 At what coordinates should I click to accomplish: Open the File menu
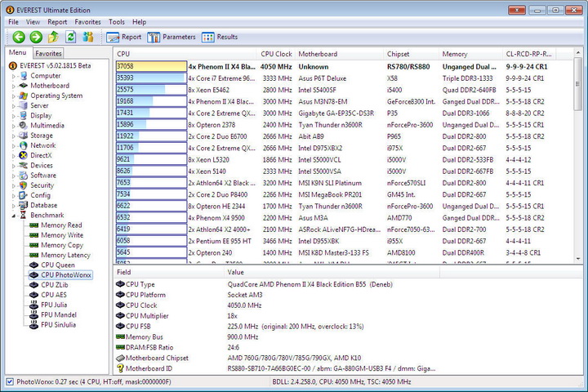[14, 22]
